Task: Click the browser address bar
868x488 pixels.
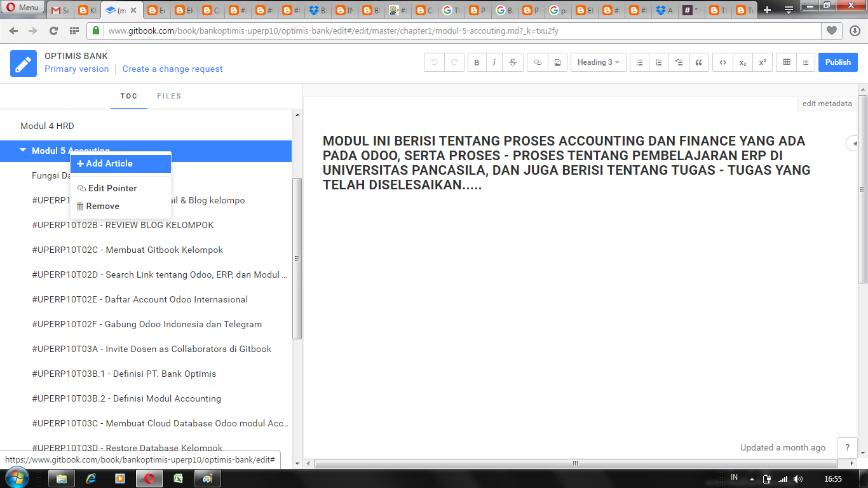Action: (x=454, y=30)
